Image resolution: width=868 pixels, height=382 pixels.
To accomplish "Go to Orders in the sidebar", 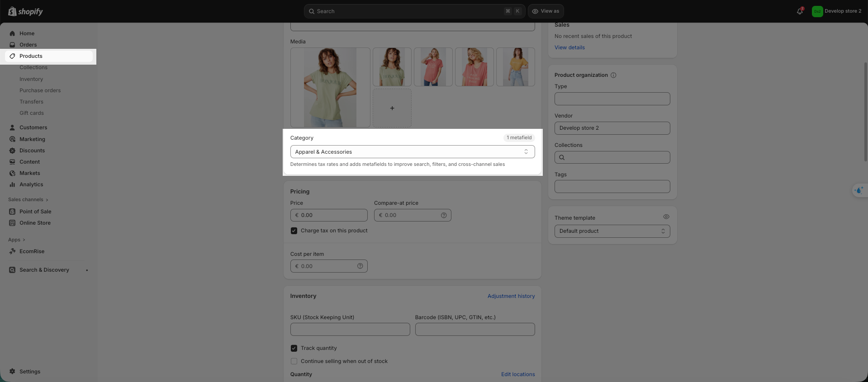I will pos(28,45).
